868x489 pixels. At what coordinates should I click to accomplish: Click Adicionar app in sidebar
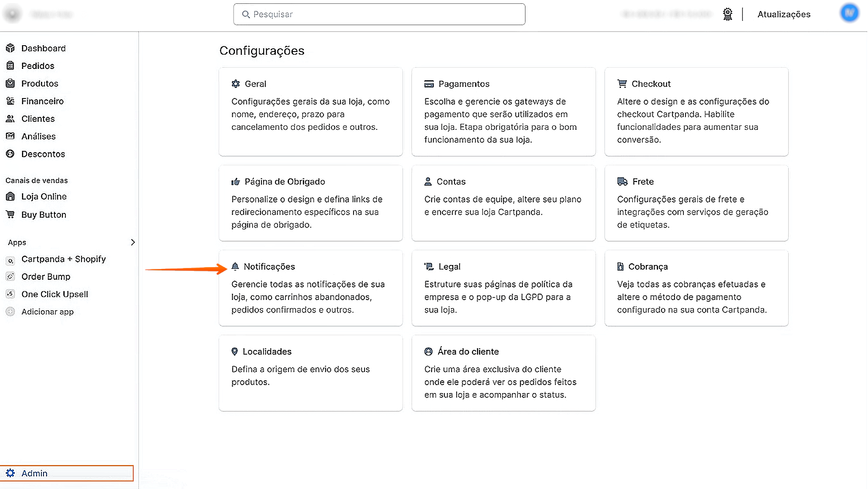pos(47,312)
